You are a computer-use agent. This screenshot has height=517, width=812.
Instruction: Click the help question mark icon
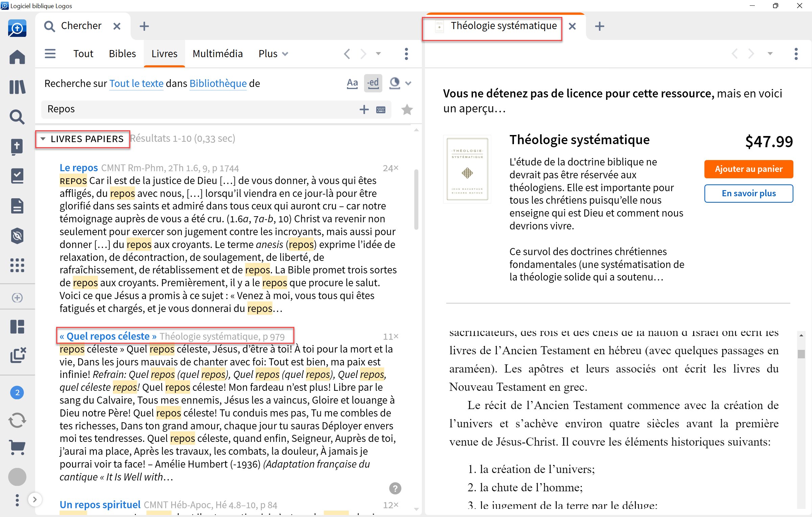[x=395, y=488]
